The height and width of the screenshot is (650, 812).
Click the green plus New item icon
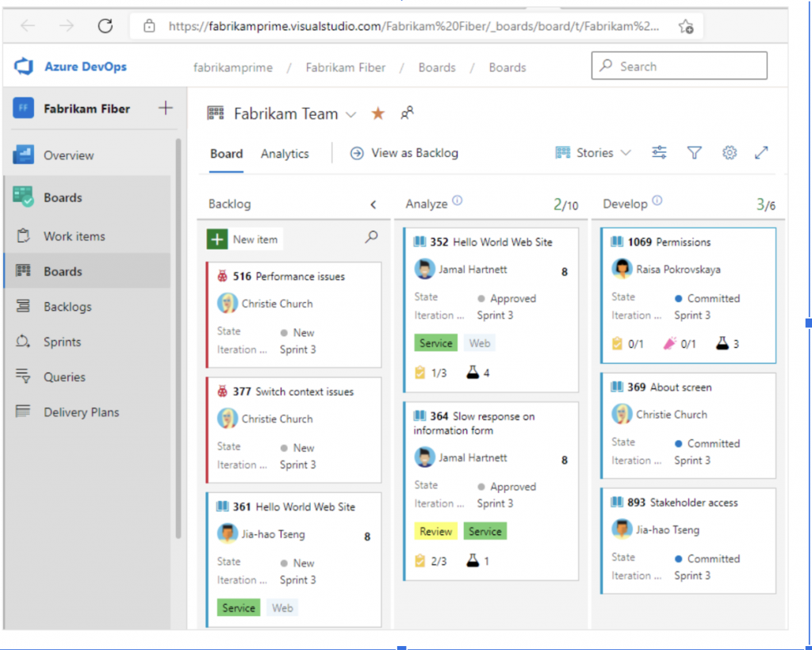click(x=217, y=239)
